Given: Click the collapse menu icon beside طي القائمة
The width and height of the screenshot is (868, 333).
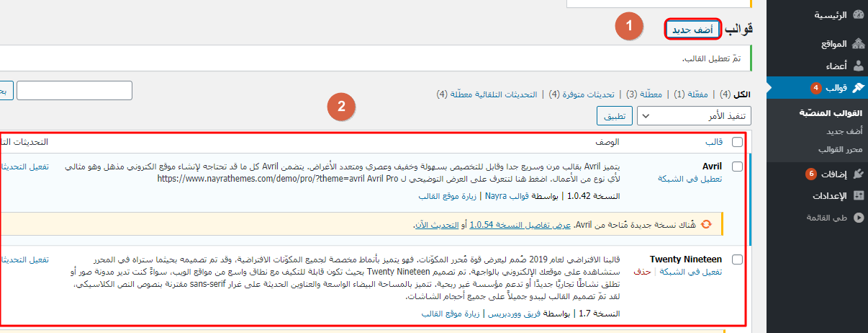Looking at the screenshot, I should (858, 217).
